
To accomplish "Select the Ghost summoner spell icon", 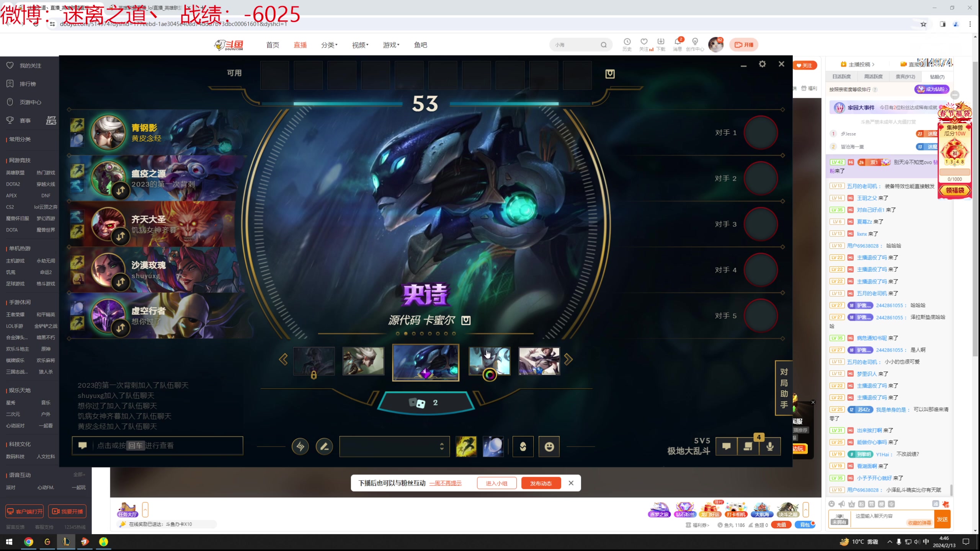I will coord(466,447).
